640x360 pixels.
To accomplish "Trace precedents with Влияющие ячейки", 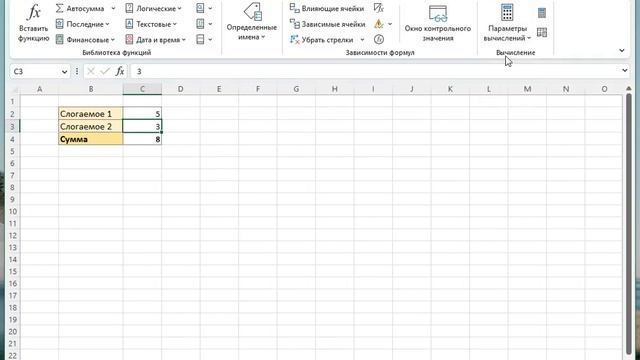I will pos(327,8).
